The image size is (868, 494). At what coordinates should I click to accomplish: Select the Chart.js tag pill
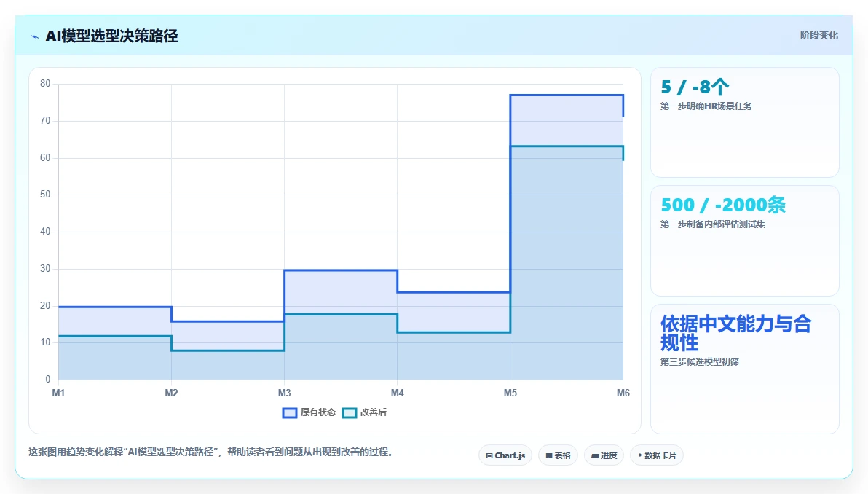(505, 455)
